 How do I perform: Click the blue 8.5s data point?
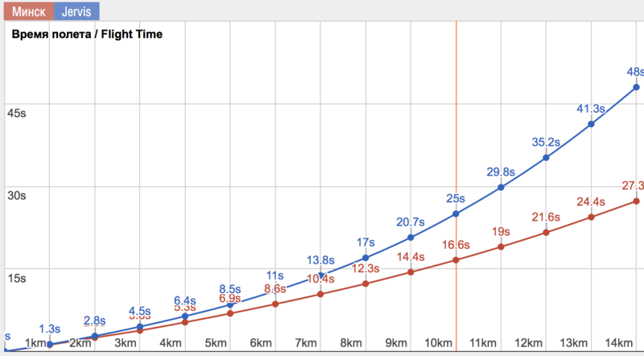click(230, 304)
